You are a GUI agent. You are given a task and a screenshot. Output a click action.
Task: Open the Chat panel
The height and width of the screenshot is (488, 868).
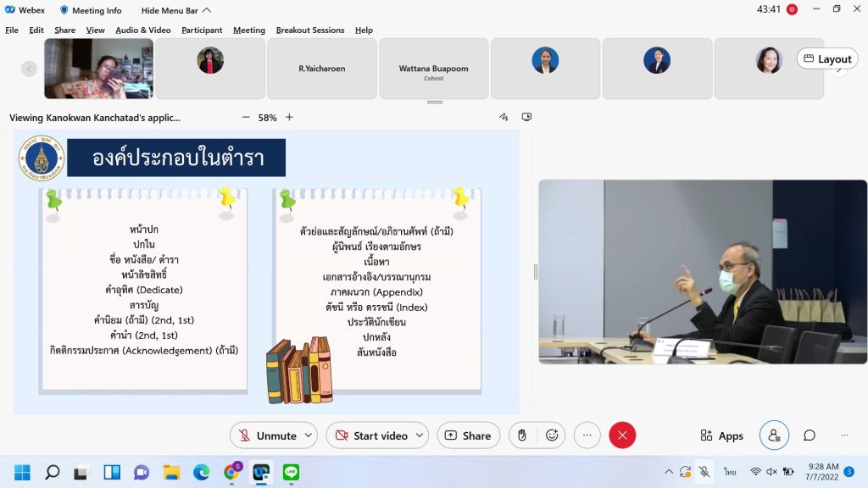(x=810, y=435)
